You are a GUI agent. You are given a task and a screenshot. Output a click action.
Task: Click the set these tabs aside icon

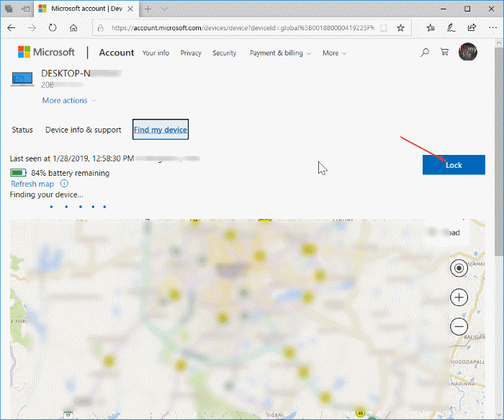click(26, 9)
